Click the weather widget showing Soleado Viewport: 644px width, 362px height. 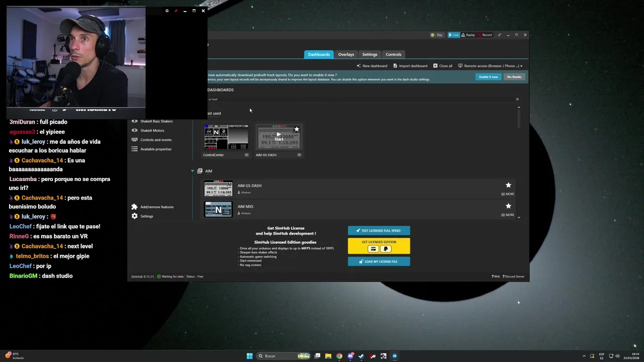(x=15, y=356)
